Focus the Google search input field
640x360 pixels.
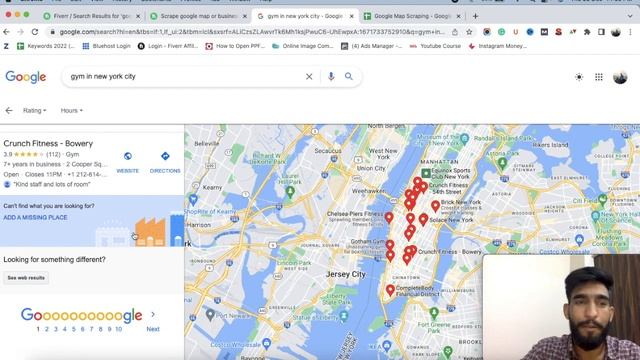tap(186, 76)
